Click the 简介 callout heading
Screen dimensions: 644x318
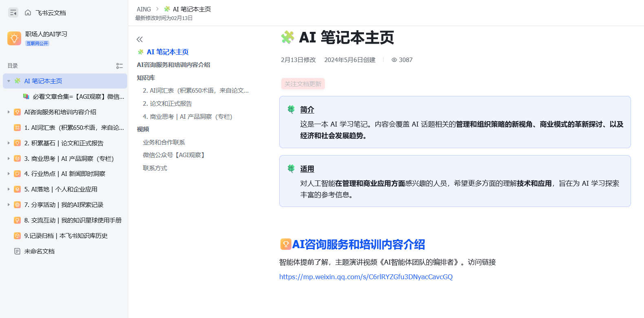(307, 109)
